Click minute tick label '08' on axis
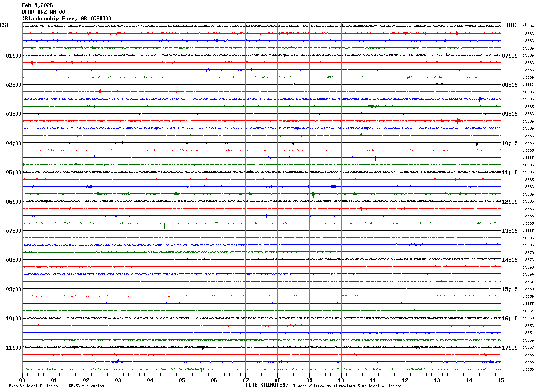Image resolution: width=536 pixels, height=392 pixels. click(x=277, y=380)
